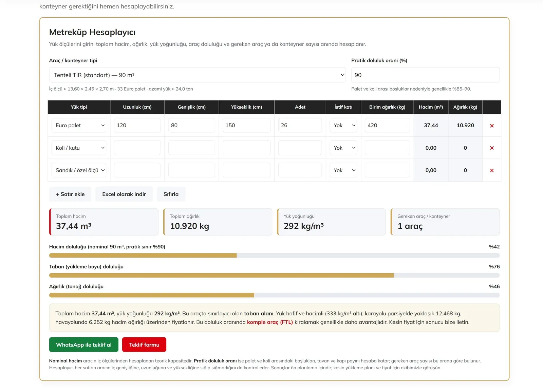Click Adet field in Koli / kutu row

click(x=300, y=148)
